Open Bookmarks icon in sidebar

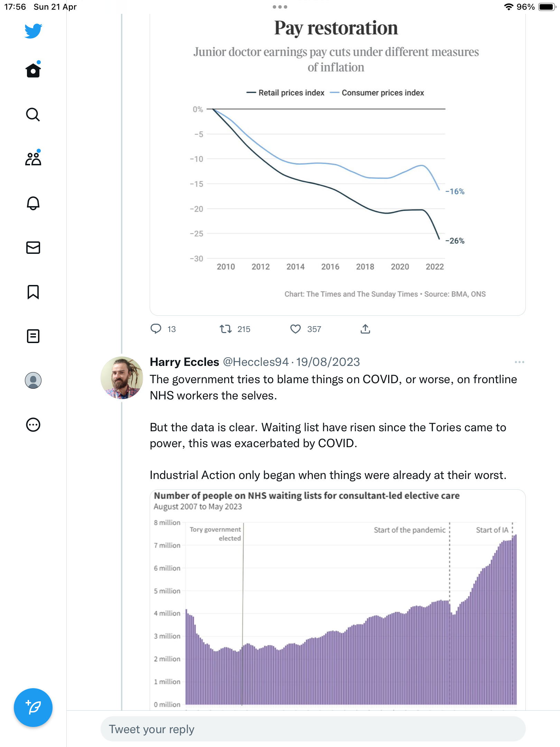(33, 292)
